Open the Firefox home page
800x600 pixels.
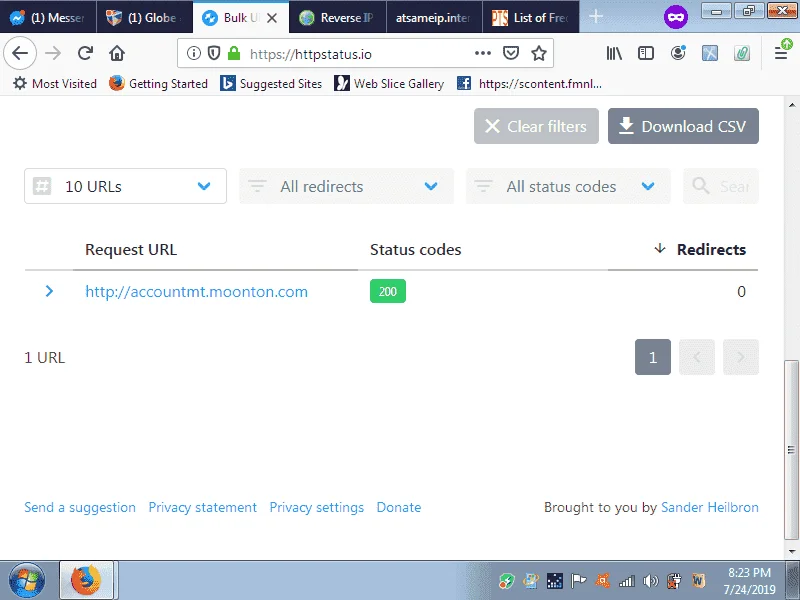coord(117,53)
